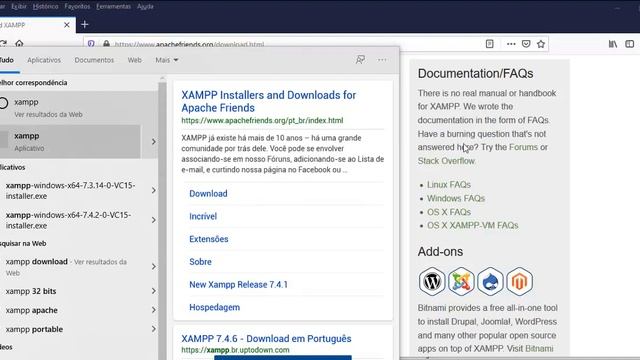Expand the Mais dropdown

[167, 60]
